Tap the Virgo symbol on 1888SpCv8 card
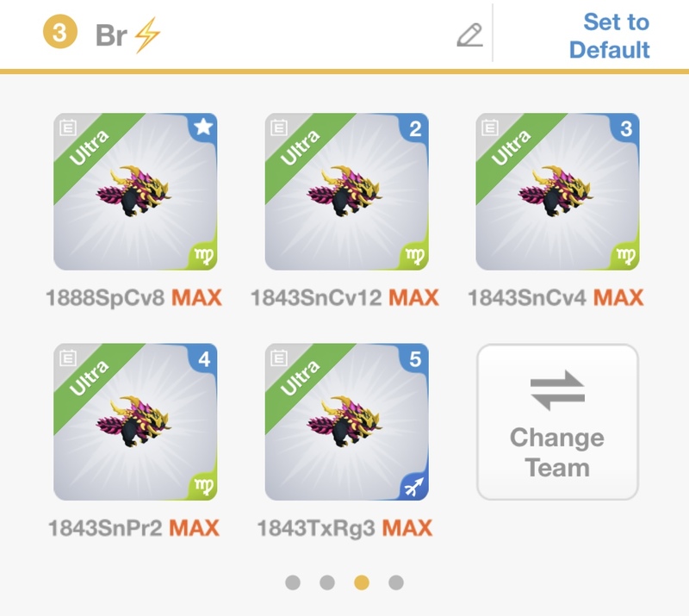689x616 pixels. pos(204,256)
